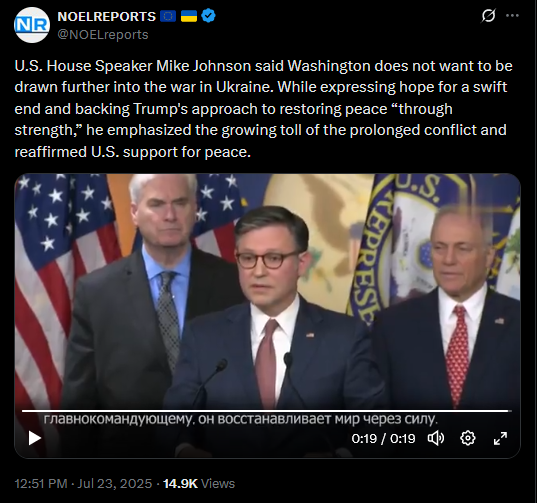
Task: Click the Ukraine flag emoji beside NOELREPORTS
Action: click(x=189, y=16)
